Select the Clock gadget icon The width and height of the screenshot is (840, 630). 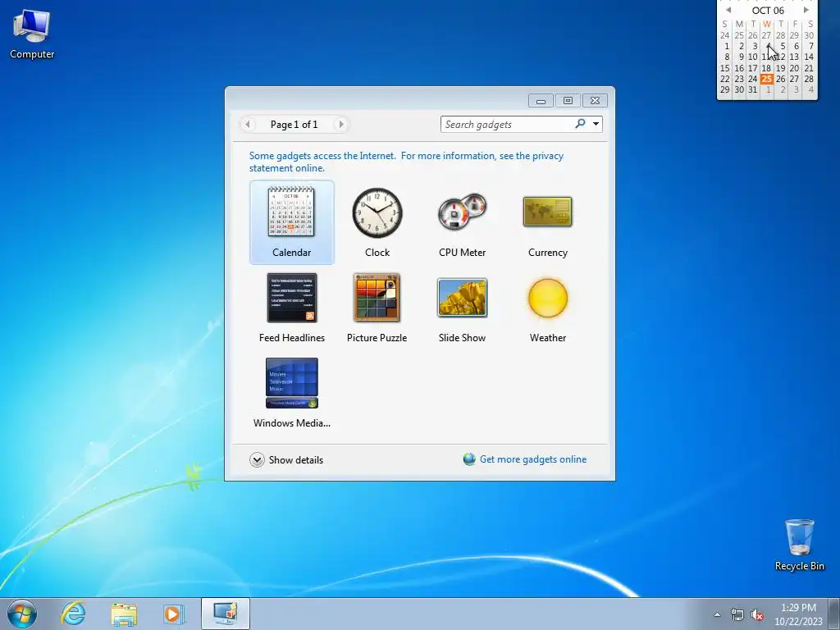377,212
